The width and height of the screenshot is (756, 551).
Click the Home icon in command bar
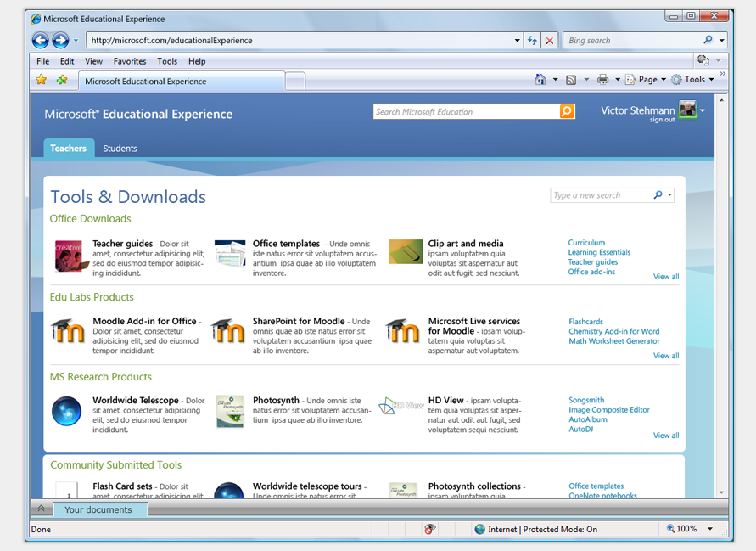pos(540,80)
